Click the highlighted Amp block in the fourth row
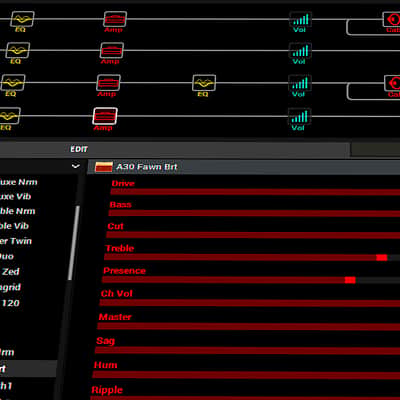Screen dimensions: 400x400 tap(105, 116)
